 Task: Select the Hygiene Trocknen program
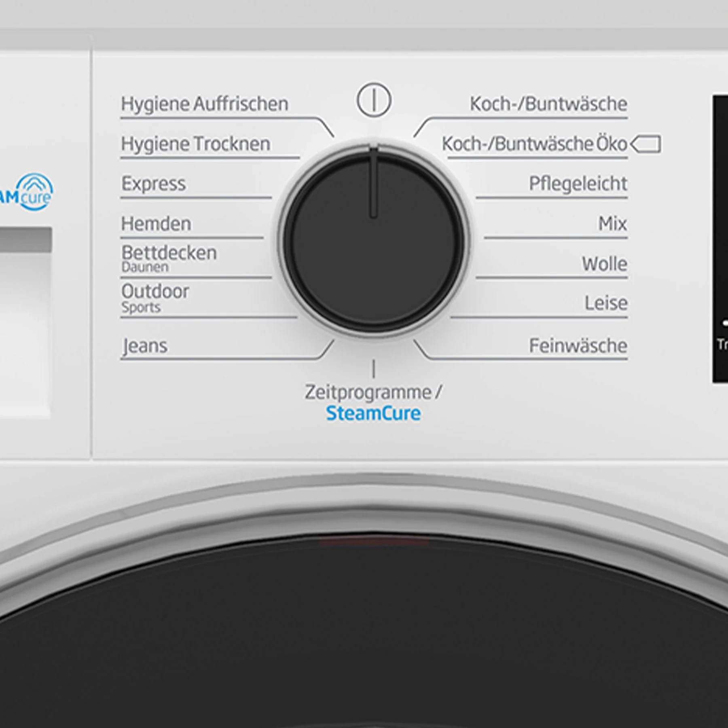point(196,144)
